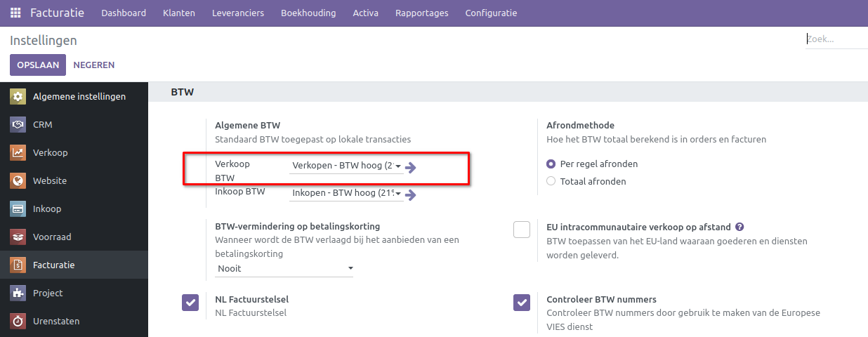
Task: Enable EU intracommunautaire verkoop op afstand checkbox
Action: click(x=522, y=230)
